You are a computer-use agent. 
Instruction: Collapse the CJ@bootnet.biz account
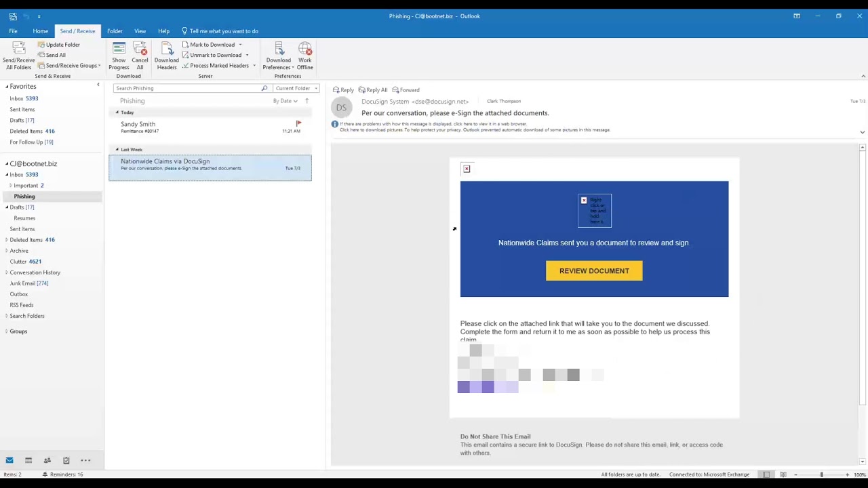coord(7,164)
